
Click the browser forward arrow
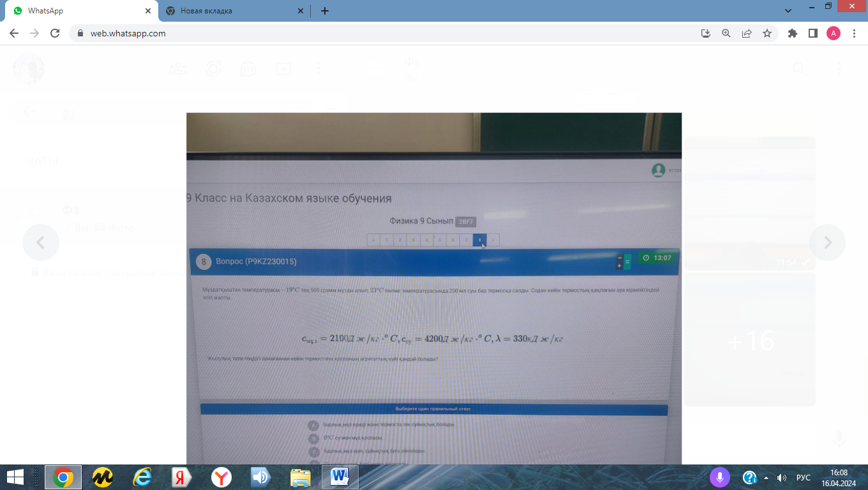click(34, 33)
